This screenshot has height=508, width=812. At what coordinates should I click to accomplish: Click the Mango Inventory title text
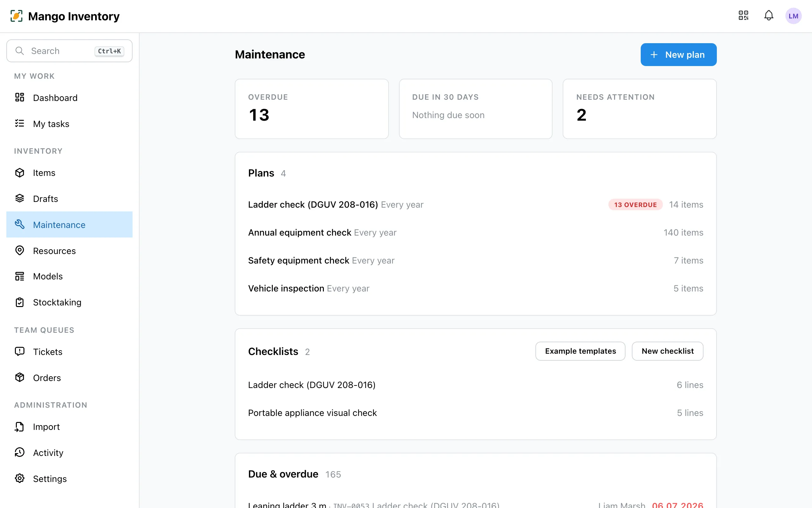(74, 16)
